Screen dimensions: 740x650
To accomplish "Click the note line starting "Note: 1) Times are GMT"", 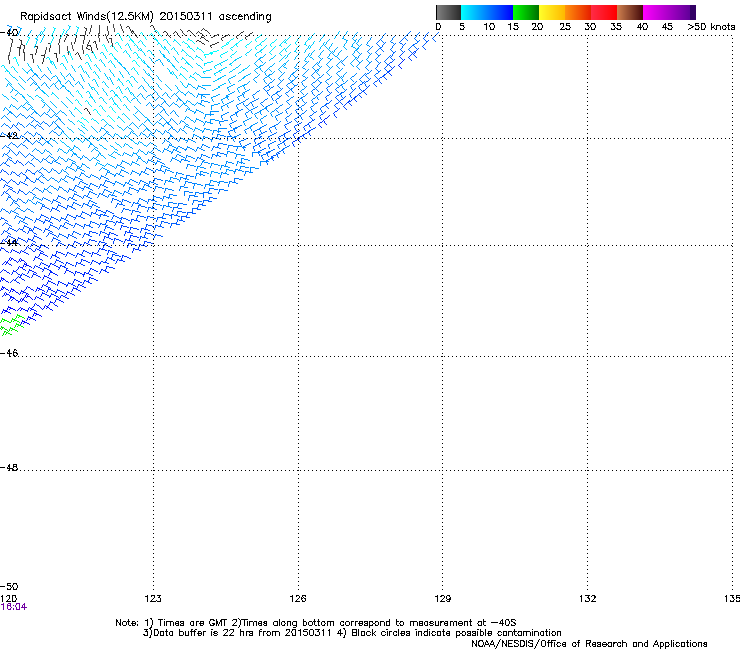I will click(x=316, y=623).
